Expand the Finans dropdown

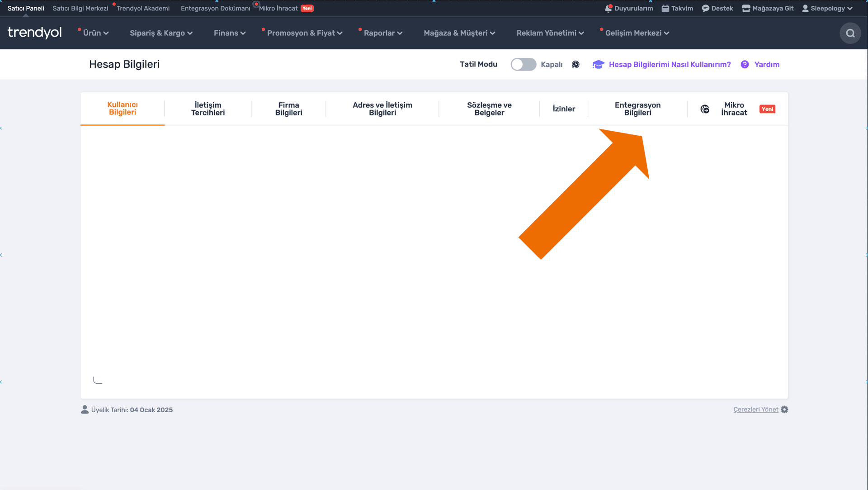click(229, 33)
